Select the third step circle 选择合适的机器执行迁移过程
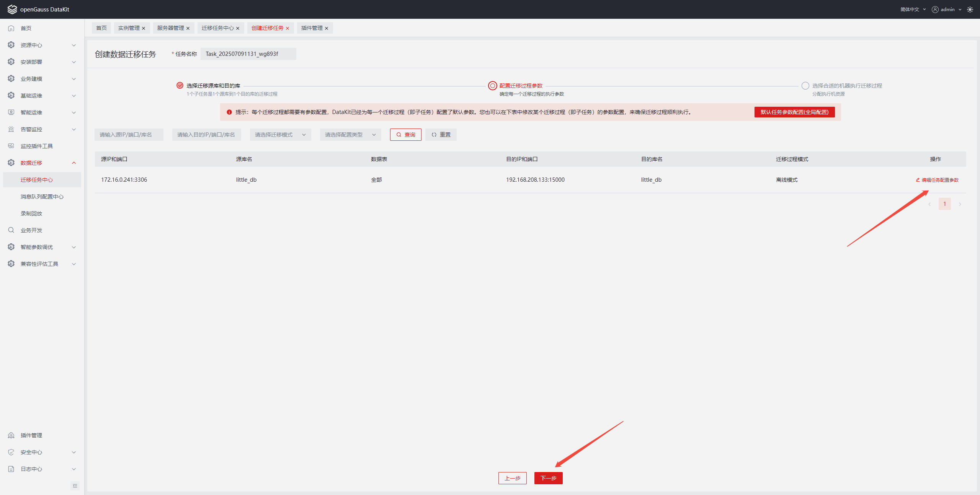 click(x=805, y=86)
